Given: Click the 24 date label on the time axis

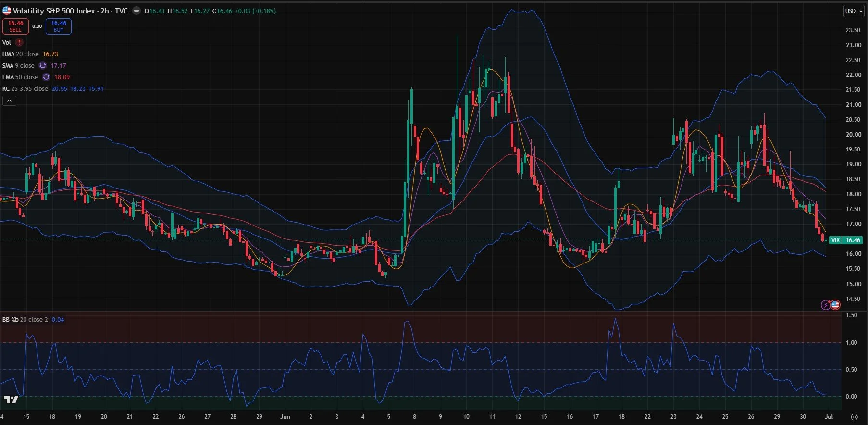Looking at the screenshot, I should [699, 416].
